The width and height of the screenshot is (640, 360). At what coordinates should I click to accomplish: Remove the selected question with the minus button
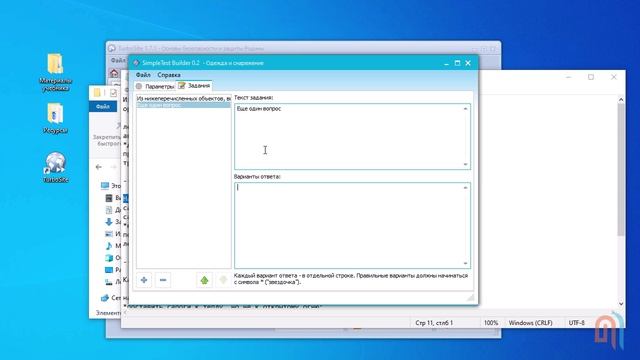coord(163,280)
